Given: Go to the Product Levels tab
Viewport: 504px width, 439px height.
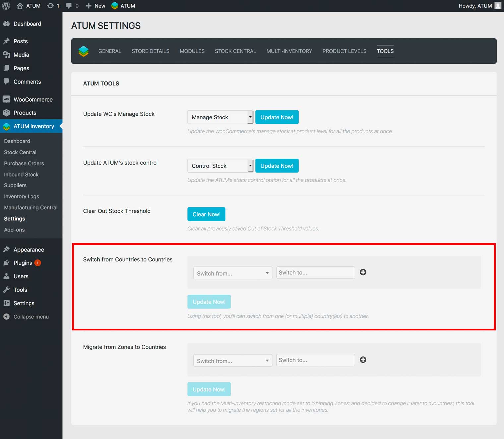Looking at the screenshot, I should pyautogui.click(x=344, y=51).
